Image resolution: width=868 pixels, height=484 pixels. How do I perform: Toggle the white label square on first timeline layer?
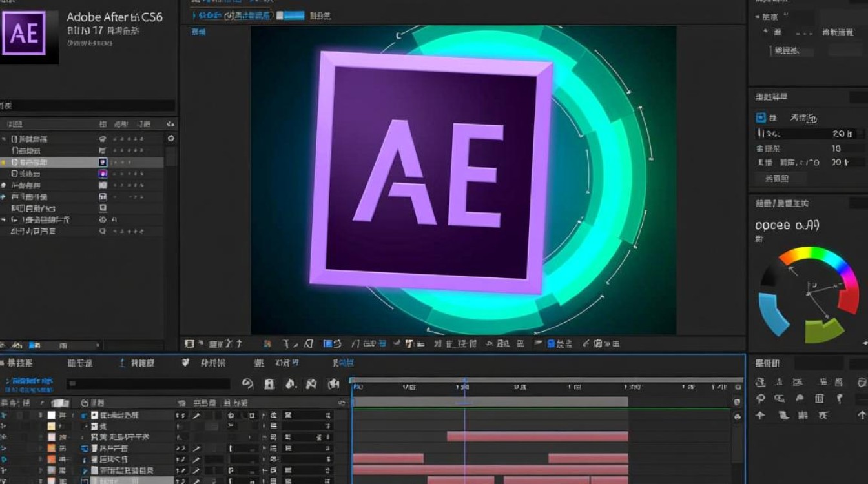[51, 416]
